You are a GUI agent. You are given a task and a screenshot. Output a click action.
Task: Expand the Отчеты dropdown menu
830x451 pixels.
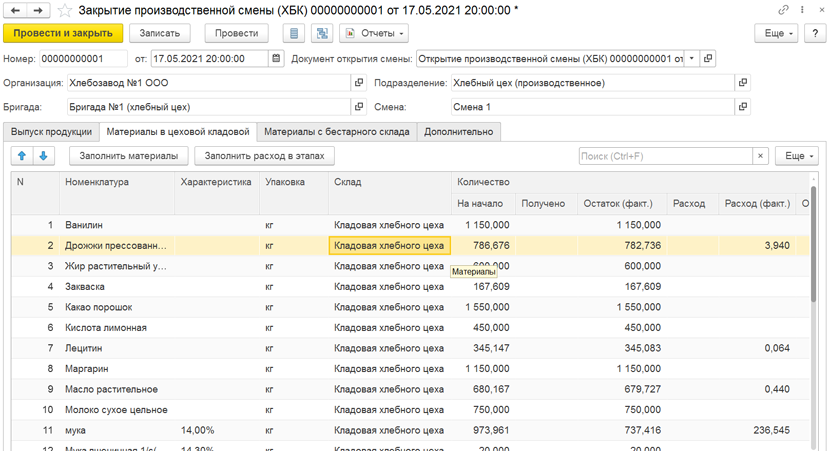click(x=375, y=33)
